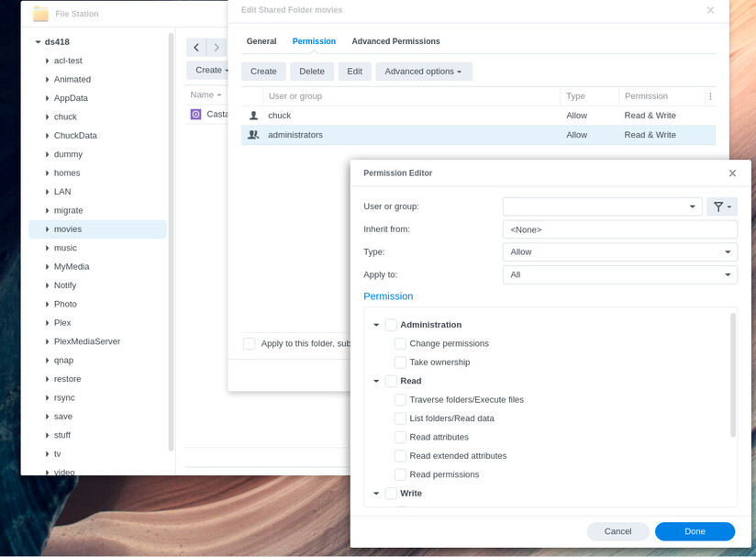The image size is (756, 557).
Task: Check Read extended attributes option
Action: tap(400, 456)
